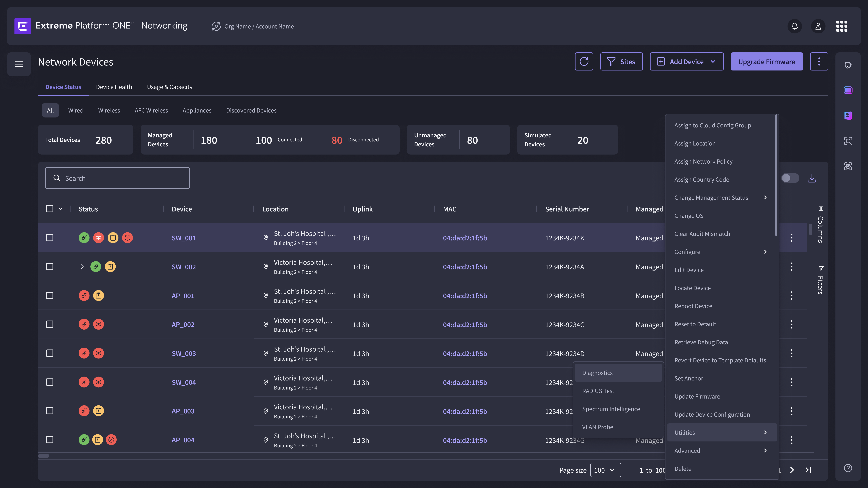Filter by Wireless devices tab
Viewport: 868px width, 488px height.
[x=109, y=110]
